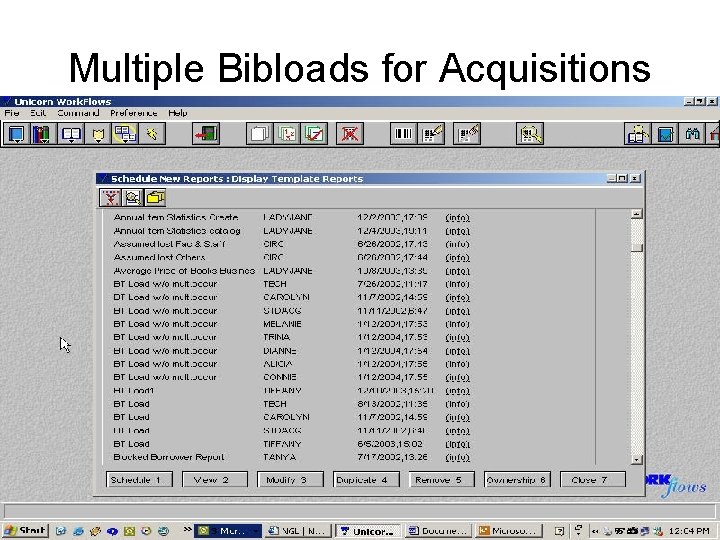Select BT Load w/o mult.occur owned by TRINA
This screenshot has width=720, height=540.
click(x=292, y=338)
